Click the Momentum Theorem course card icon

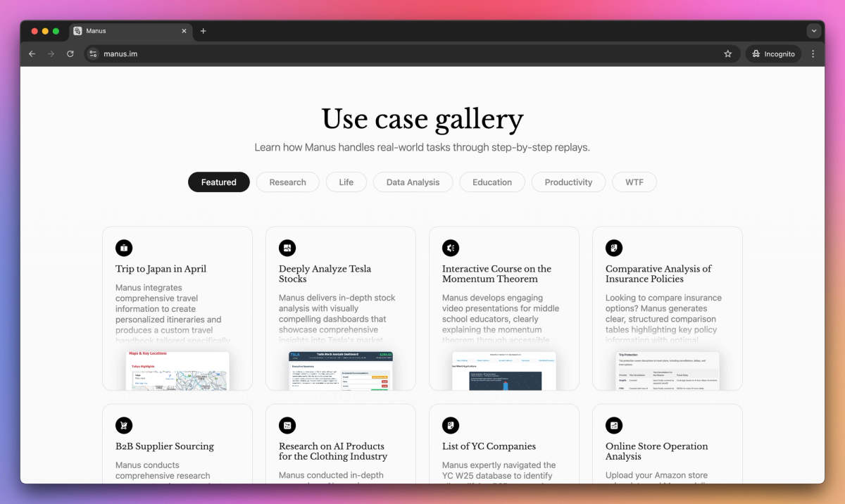click(451, 248)
